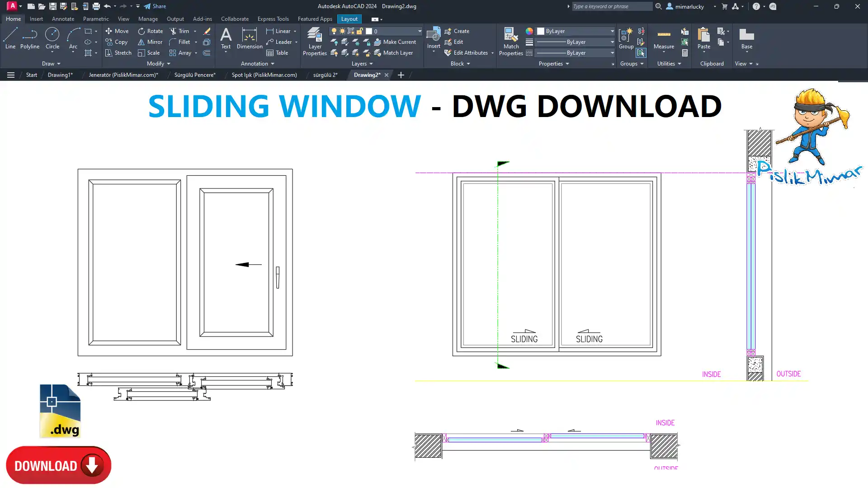868x488 pixels.
Task: Click the Table annotation tool
Action: point(277,53)
